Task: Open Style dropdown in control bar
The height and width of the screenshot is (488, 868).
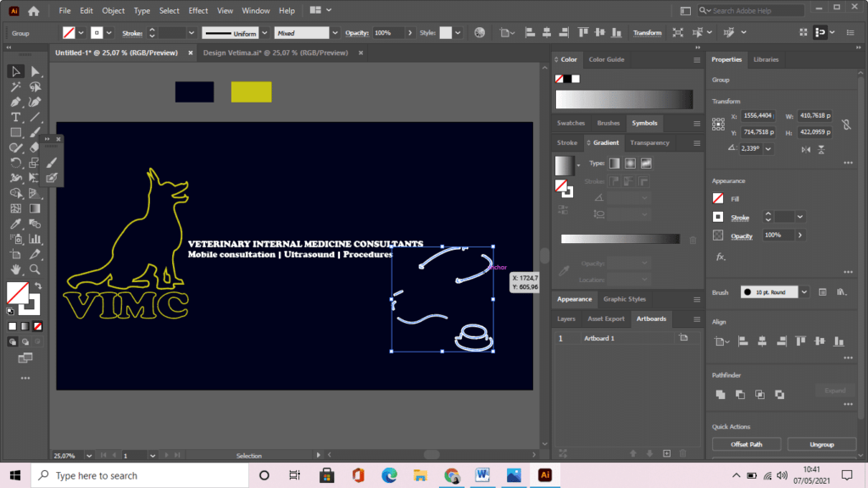Action: pyautogui.click(x=458, y=33)
